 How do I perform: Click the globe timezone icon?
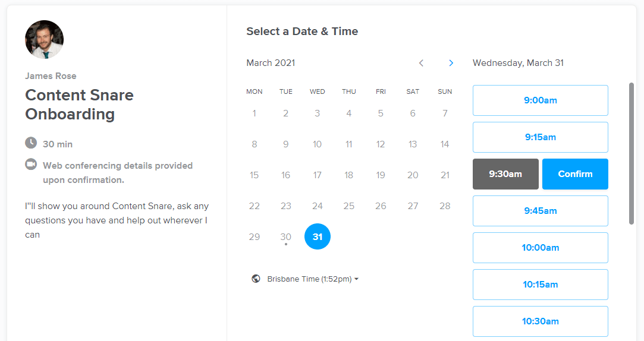(256, 279)
